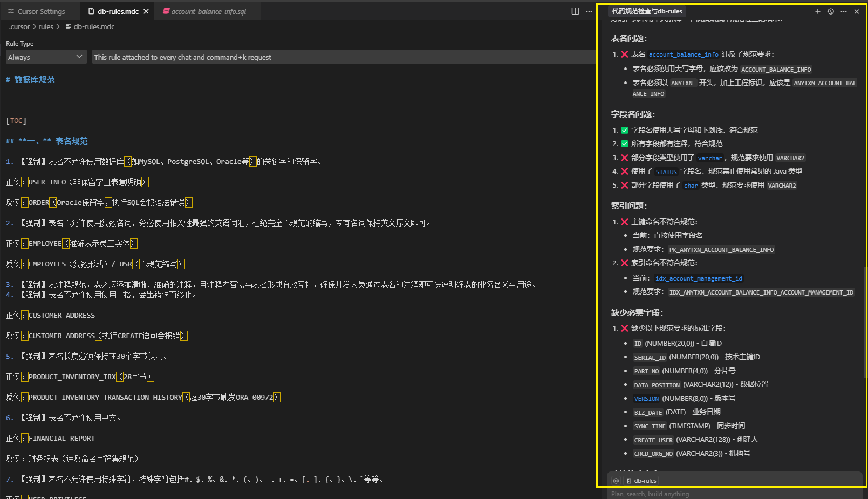Click the varchar code reference in chat
The image size is (868, 499).
[x=710, y=159]
